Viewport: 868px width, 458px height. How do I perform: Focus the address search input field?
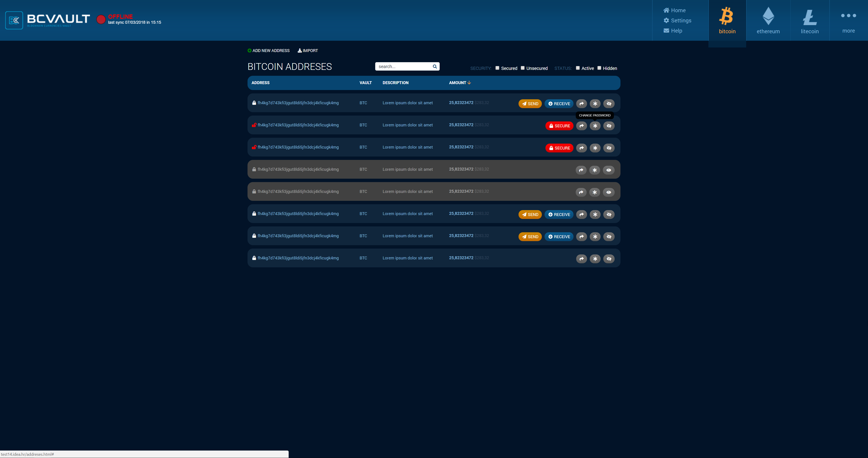(x=403, y=66)
